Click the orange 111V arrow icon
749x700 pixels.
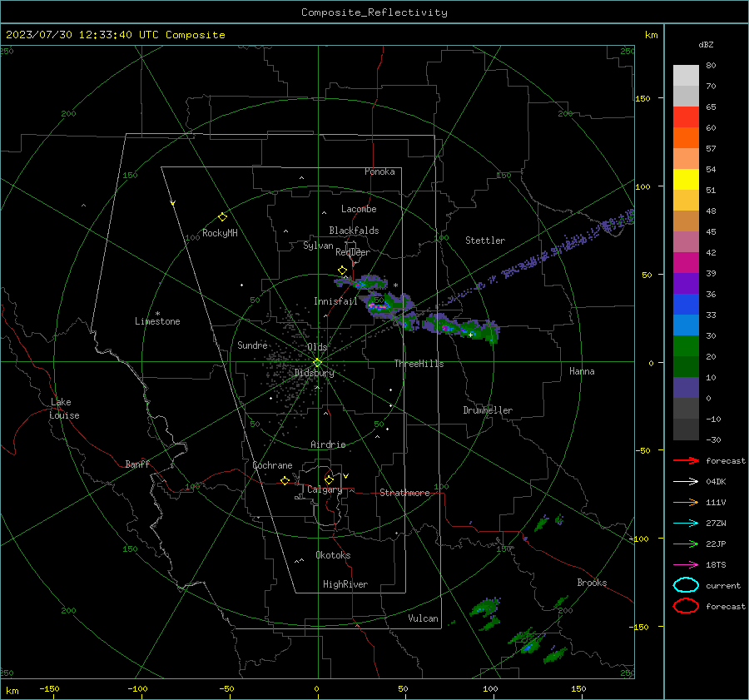coord(686,502)
